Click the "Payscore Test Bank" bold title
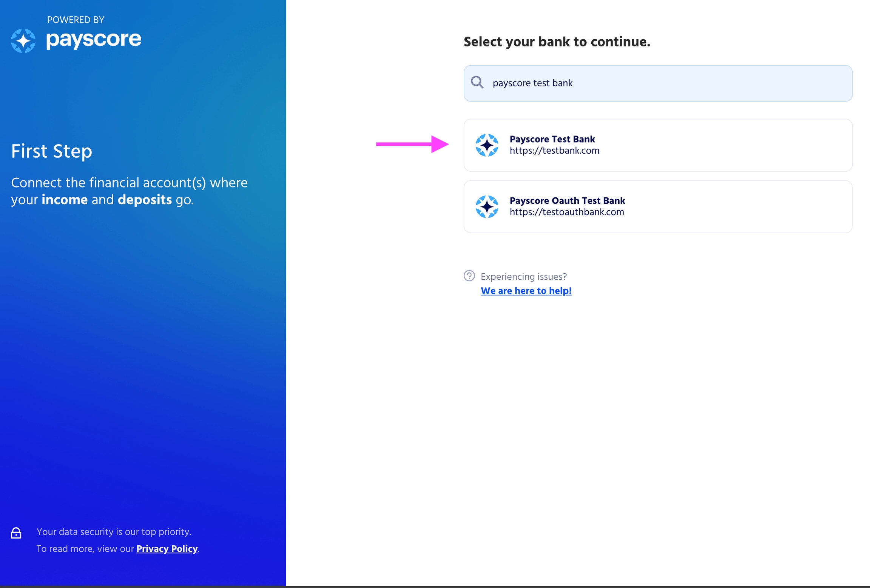The width and height of the screenshot is (870, 588). (x=552, y=139)
